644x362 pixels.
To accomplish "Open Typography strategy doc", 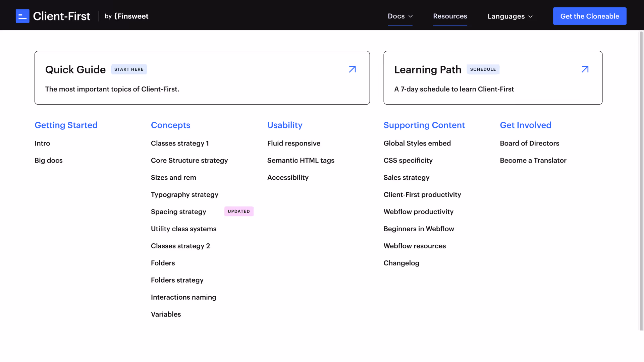I will (x=184, y=195).
